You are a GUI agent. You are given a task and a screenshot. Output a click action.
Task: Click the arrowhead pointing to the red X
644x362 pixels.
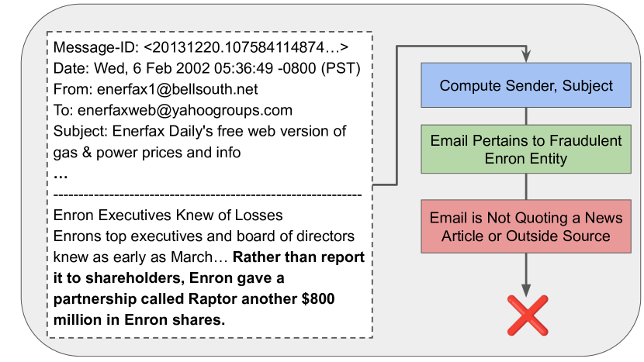pyautogui.click(x=526, y=290)
